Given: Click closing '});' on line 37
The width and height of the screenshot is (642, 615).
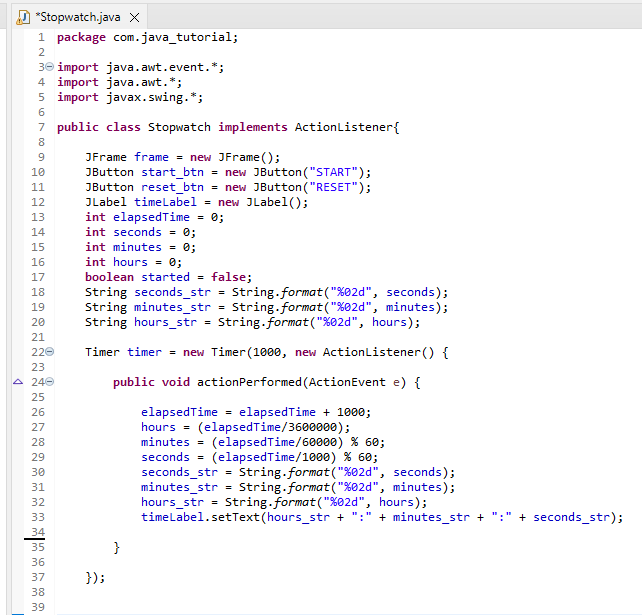Looking at the screenshot, I should tap(95, 577).
